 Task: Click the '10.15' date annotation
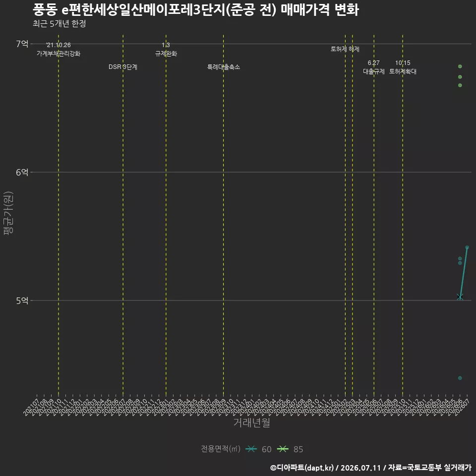[x=403, y=63]
